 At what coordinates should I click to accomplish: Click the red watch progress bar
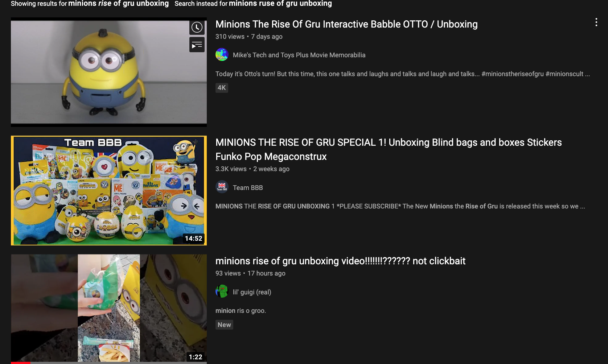coord(21,363)
